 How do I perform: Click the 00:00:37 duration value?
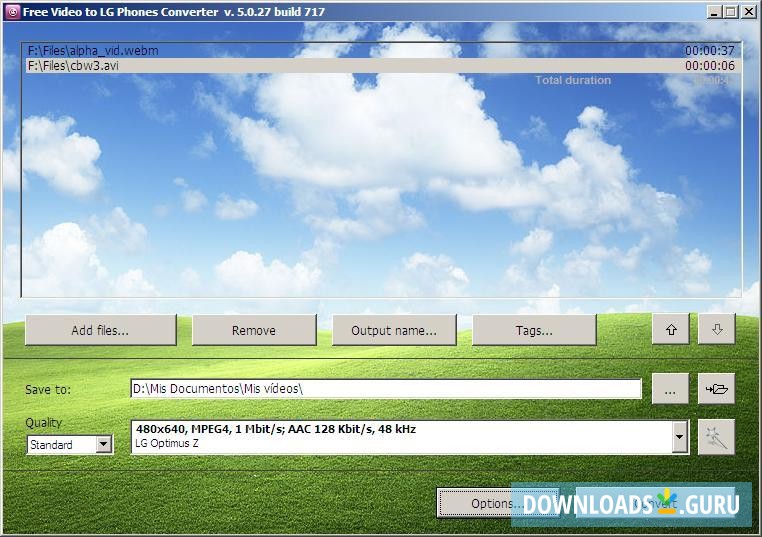pyautogui.click(x=710, y=51)
